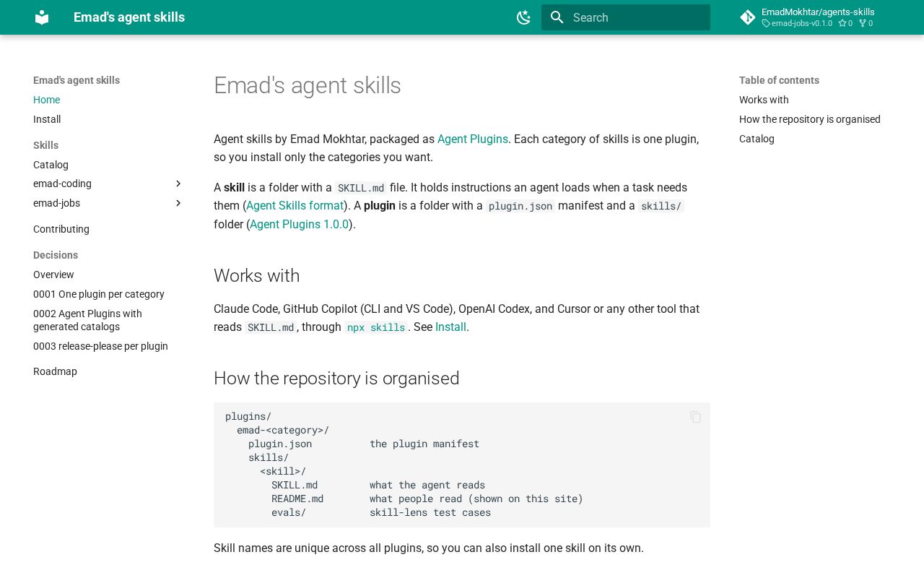The image size is (924, 578).
Task: Jump to Catalog in table of contents
Action: [757, 139]
